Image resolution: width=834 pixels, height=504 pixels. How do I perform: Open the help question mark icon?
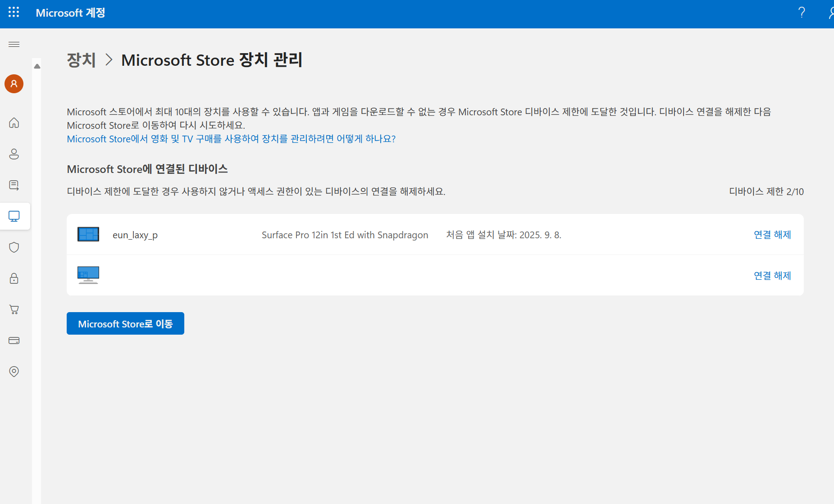[802, 12]
